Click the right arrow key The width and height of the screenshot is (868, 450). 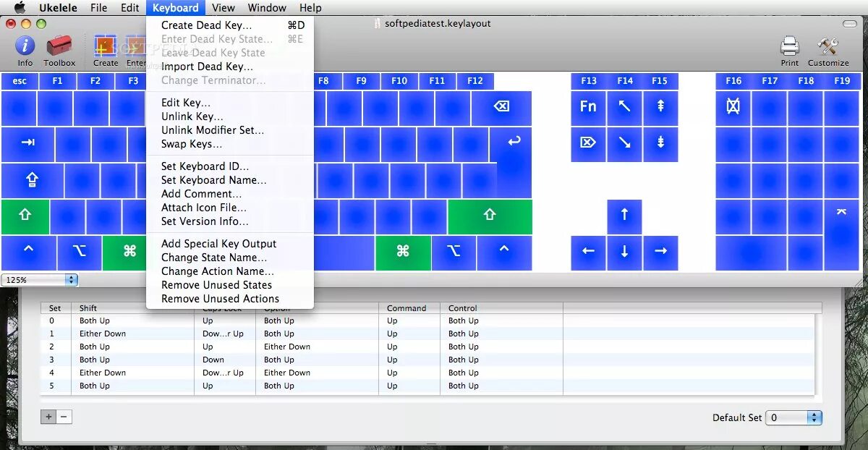tap(660, 252)
